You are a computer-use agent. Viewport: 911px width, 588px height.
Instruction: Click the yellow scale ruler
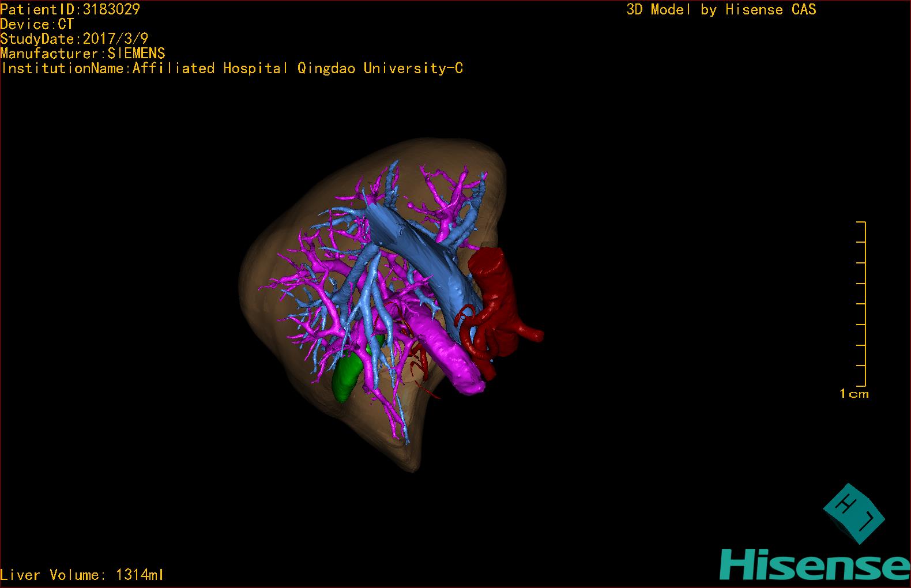click(861, 304)
